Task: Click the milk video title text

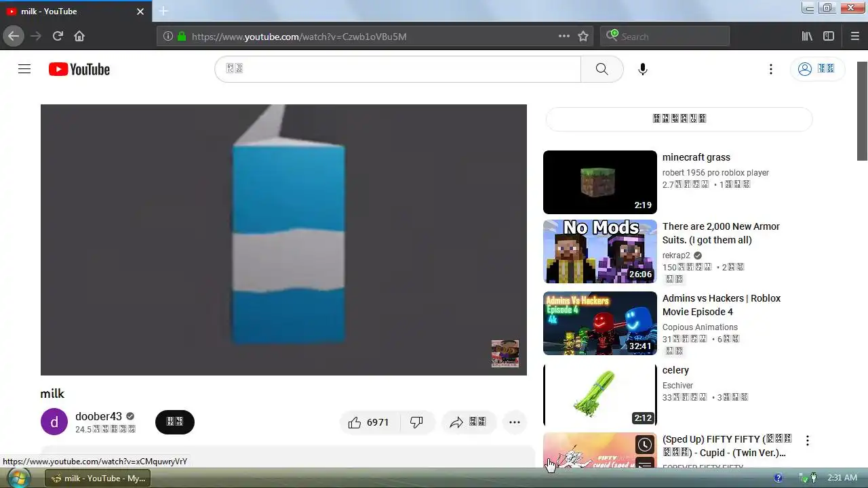Action: 52,394
